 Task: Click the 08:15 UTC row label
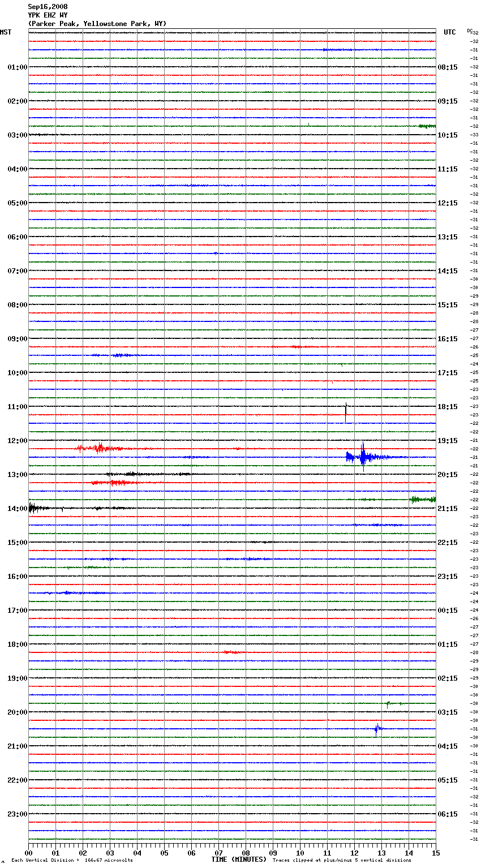[448, 67]
